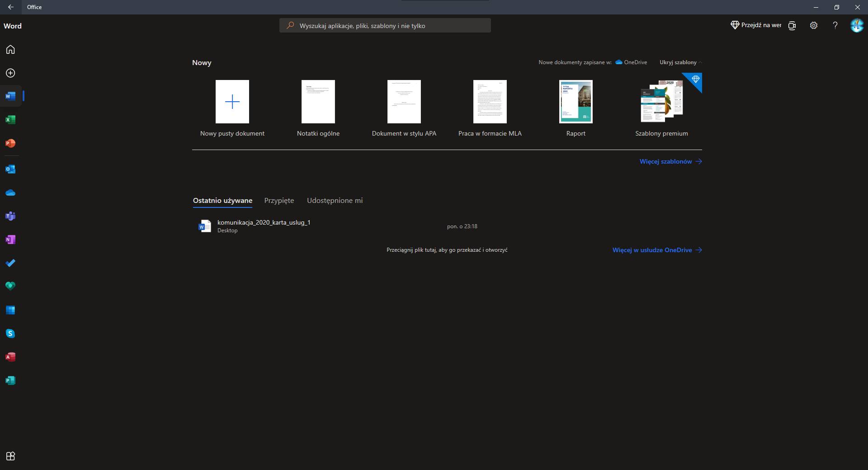Switch to the Przypięte tab
This screenshot has height=470, width=868.
coord(279,201)
